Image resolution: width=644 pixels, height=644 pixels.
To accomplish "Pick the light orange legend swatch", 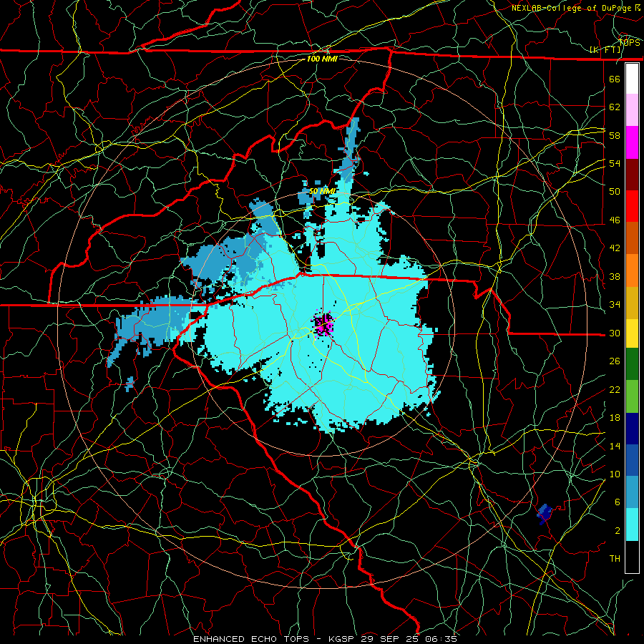I will 632,270.
